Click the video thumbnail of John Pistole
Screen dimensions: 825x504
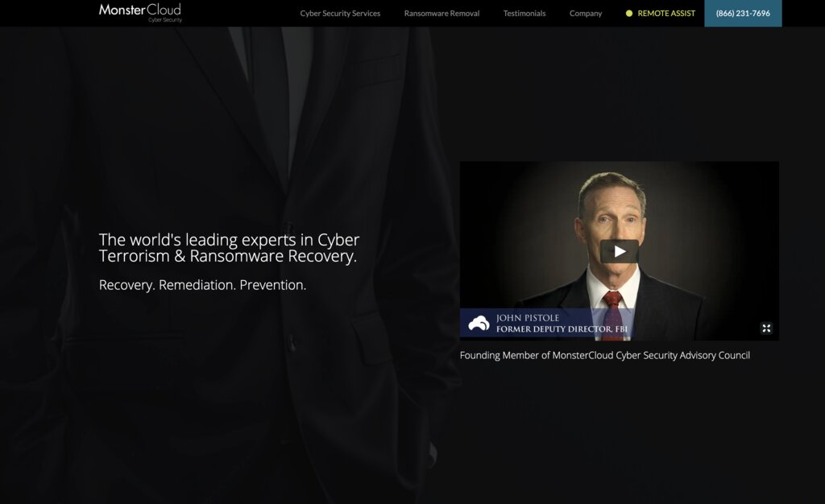point(620,250)
